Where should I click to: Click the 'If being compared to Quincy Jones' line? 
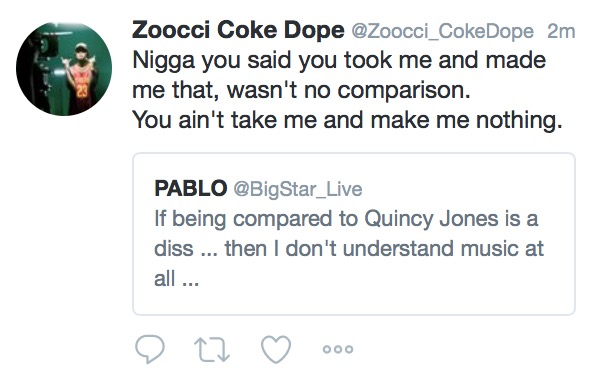pyautogui.click(x=346, y=220)
